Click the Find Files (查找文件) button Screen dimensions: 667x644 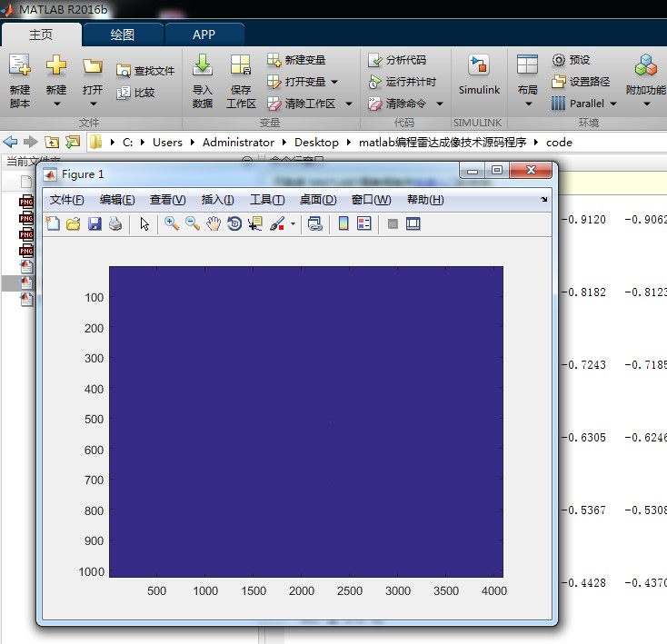(145, 71)
